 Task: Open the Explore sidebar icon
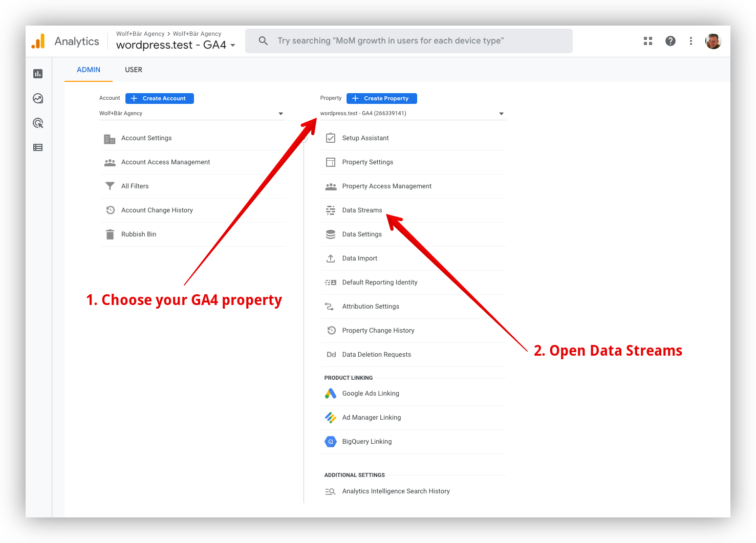[38, 98]
